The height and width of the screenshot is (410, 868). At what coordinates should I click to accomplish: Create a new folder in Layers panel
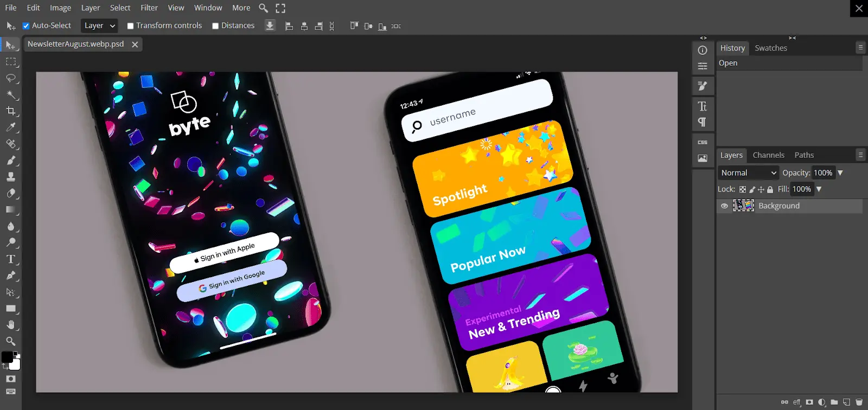[834, 402]
